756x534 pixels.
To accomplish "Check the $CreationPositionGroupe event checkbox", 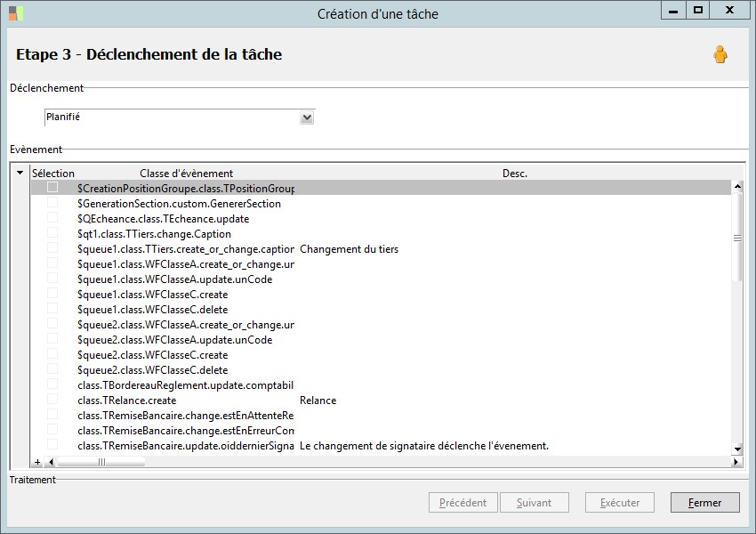I will click(x=53, y=188).
